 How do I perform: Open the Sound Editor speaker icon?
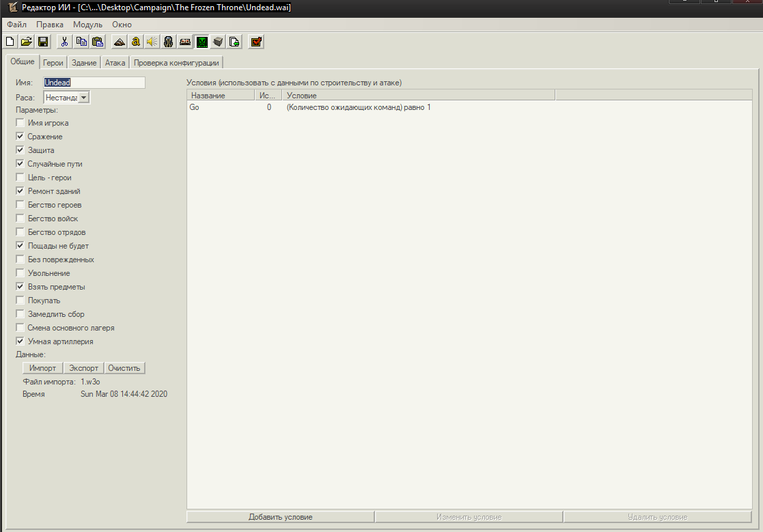pyautogui.click(x=152, y=42)
